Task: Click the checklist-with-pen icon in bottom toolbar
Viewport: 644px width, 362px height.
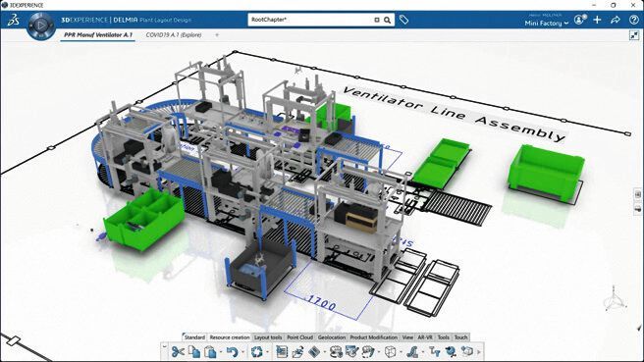Action: coord(352,352)
